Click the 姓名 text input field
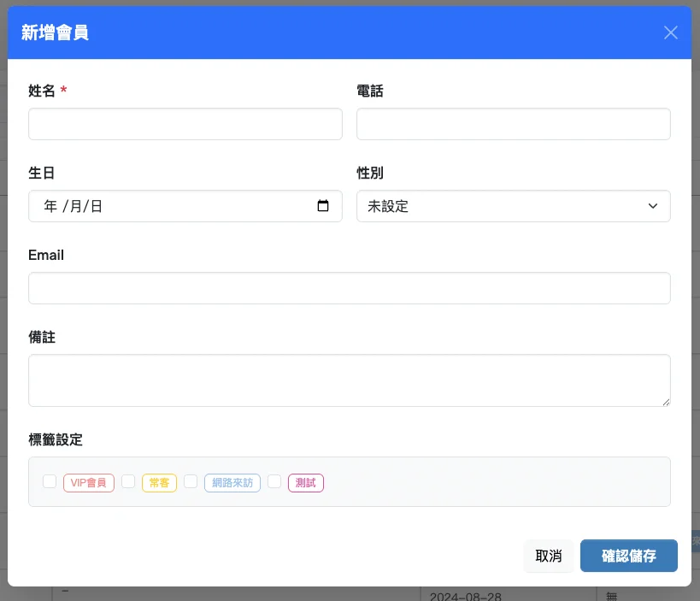Image resolution: width=700 pixels, height=601 pixels. [185, 124]
